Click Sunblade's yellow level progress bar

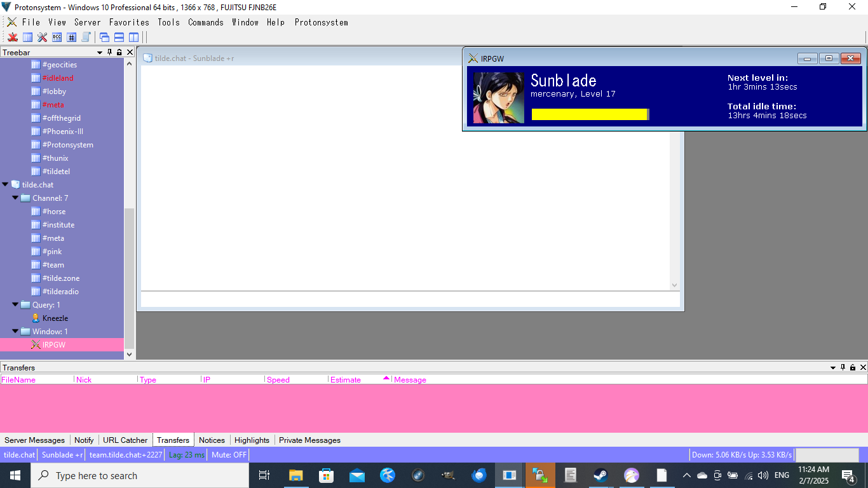pyautogui.click(x=590, y=114)
